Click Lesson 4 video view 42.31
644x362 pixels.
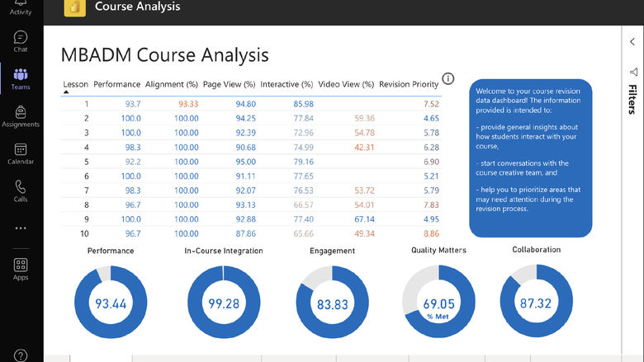pos(364,147)
